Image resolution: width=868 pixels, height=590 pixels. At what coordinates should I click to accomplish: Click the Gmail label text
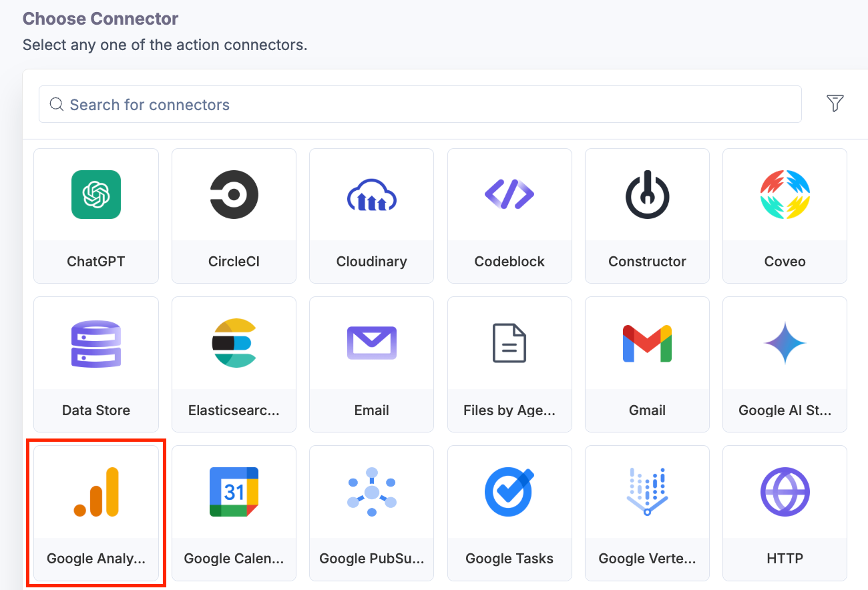tap(647, 410)
